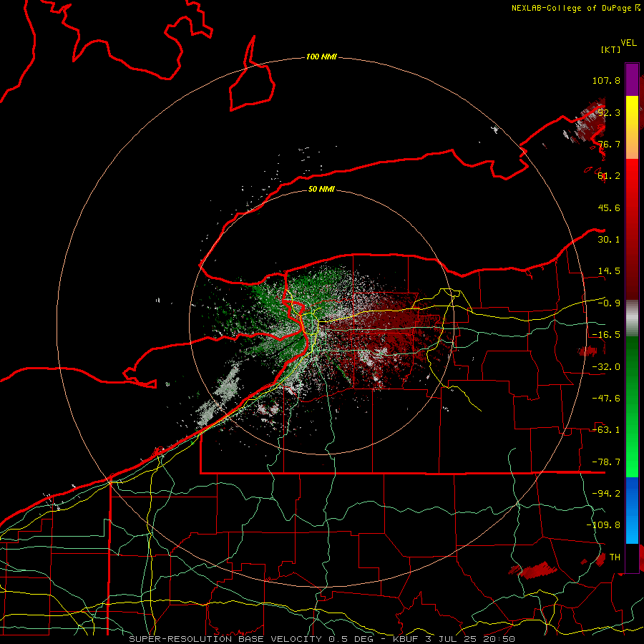644x644 pixels.
Task: Pick the black TH segment of color bar
Action: 632,557
